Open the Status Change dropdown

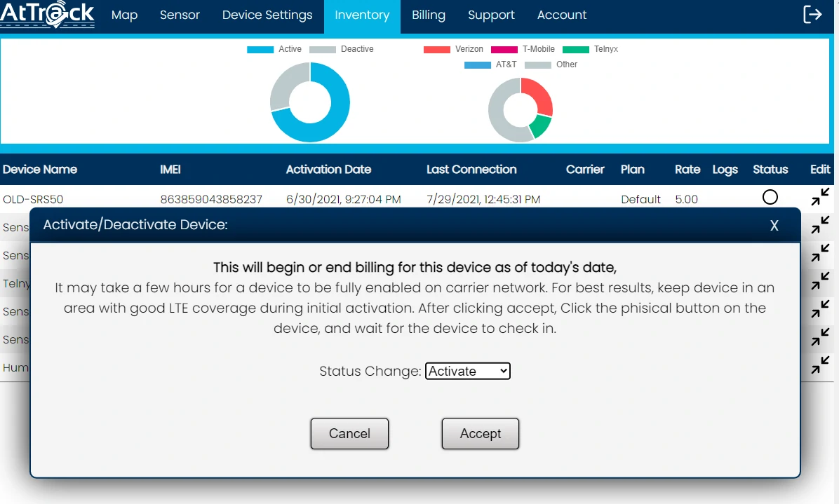click(467, 371)
